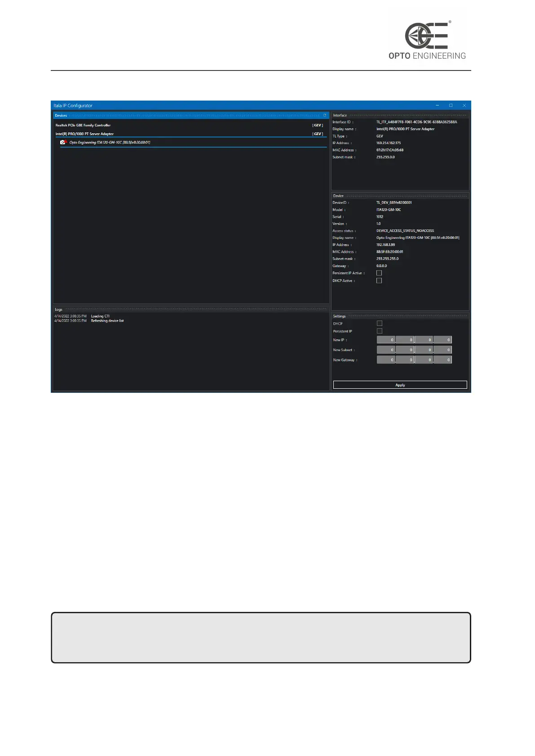Screen dimensions: 535x756
Task: Apply the new IP settings
Action: coord(400,385)
